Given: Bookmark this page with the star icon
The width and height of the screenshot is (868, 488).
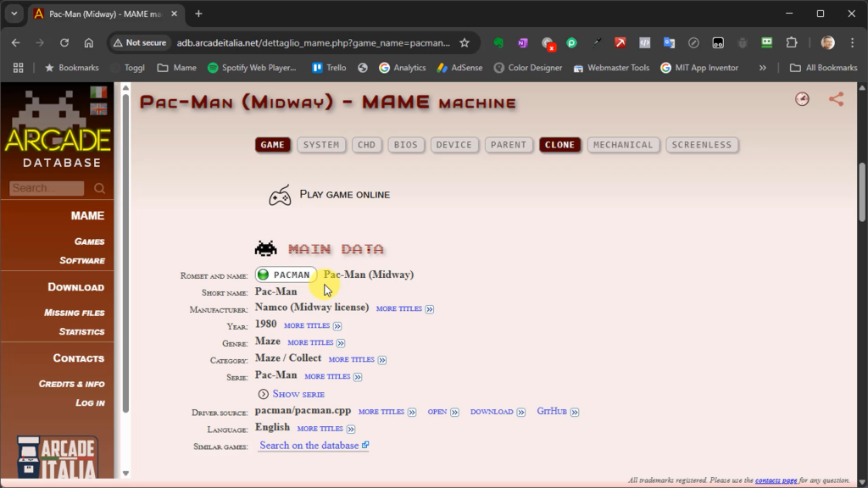Looking at the screenshot, I should (465, 42).
